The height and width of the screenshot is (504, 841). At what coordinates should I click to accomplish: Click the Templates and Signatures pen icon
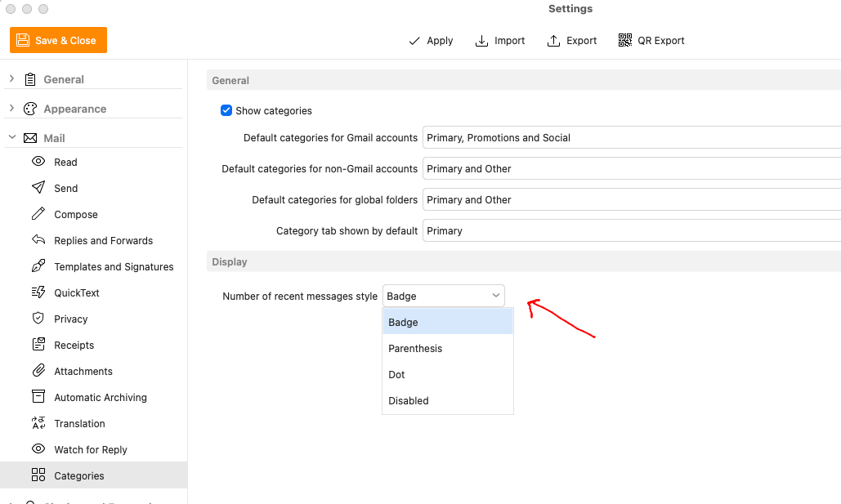pyautogui.click(x=38, y=266)
